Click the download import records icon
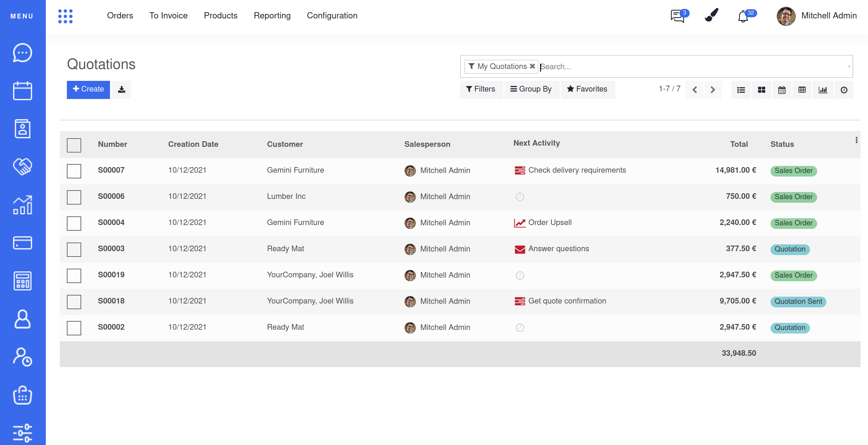The image size is (868, 445). (121, 89)
